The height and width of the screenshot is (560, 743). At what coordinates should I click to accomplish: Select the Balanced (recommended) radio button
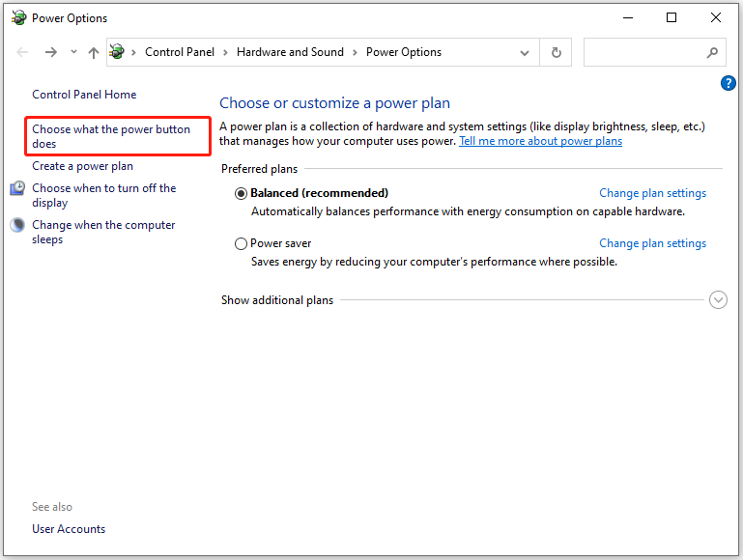241,193
